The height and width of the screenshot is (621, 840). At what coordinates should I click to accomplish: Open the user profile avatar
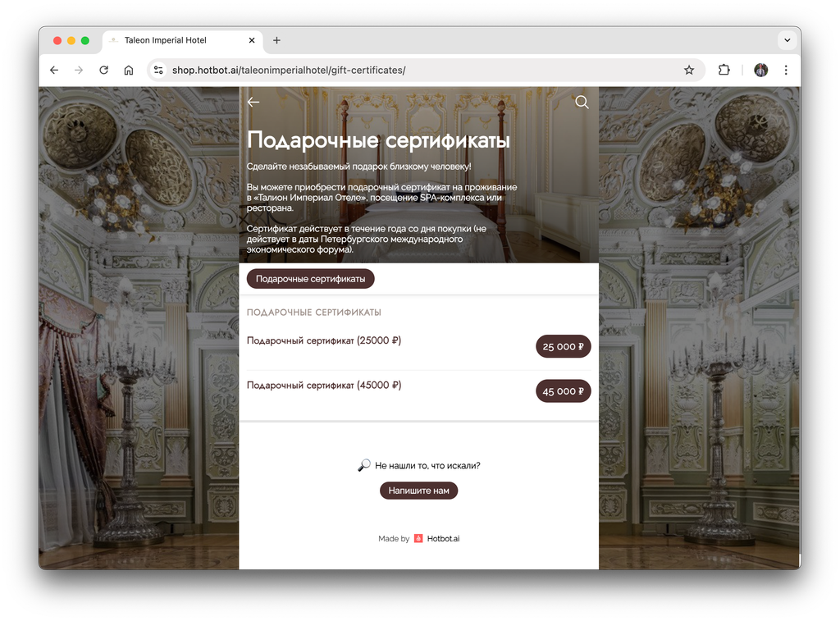point(760,71)
